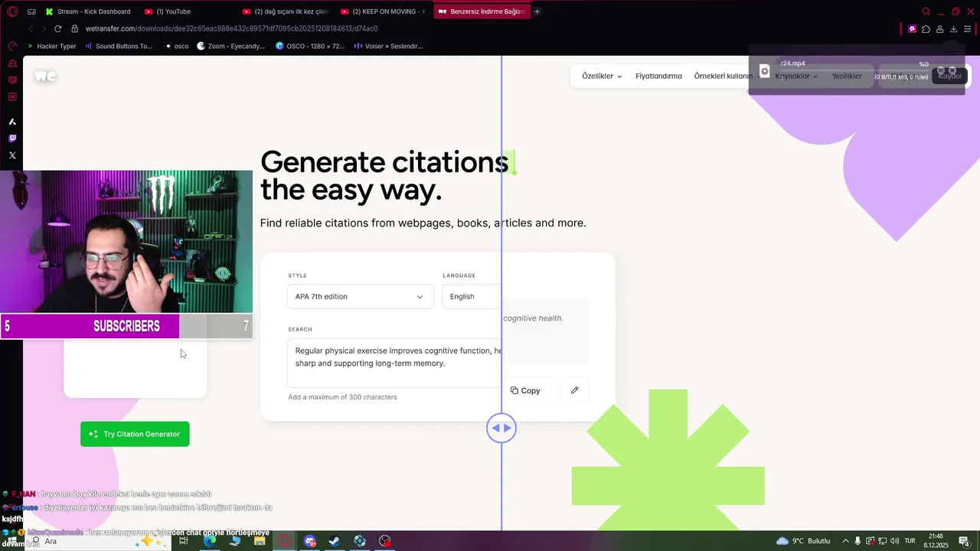The width and height of the screenshot is (980, 551).
Task: Open the Opera workspaces icon
Action: click(31, 11)
